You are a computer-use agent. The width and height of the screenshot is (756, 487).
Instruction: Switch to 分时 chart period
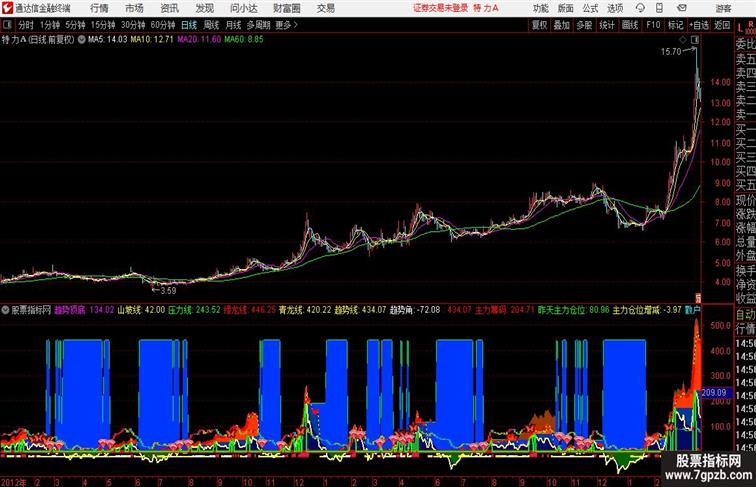pyautogui.click(x=26, y=25)
